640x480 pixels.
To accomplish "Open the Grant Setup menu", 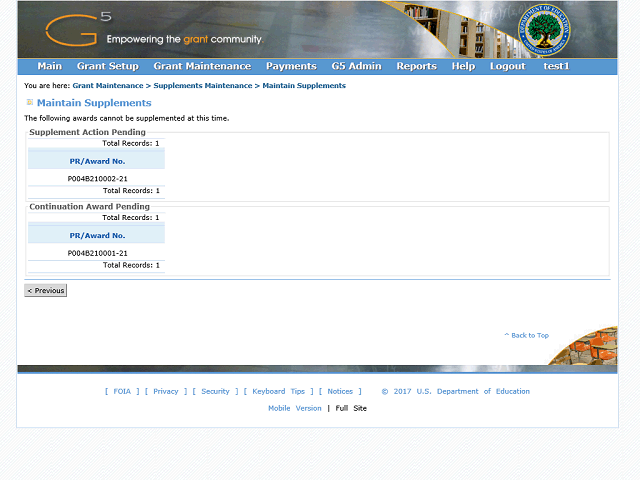I will pos(108,66).
